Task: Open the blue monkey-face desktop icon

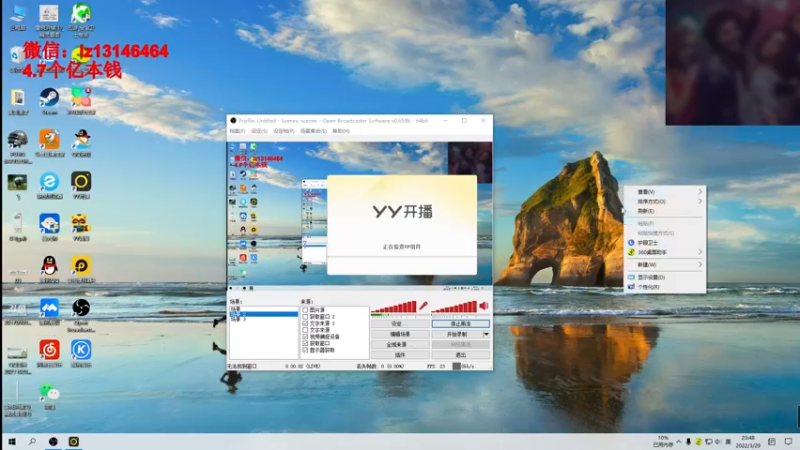Action: tap(49, 224)
